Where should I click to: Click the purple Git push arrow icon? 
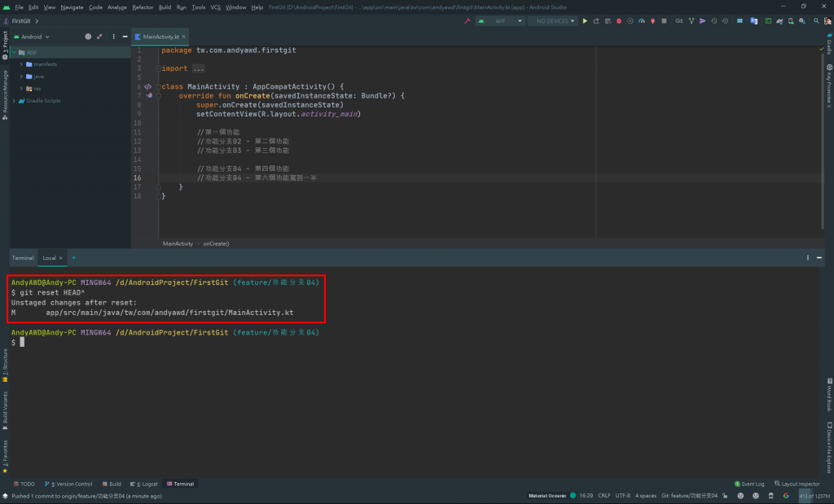tap(703, 20)
